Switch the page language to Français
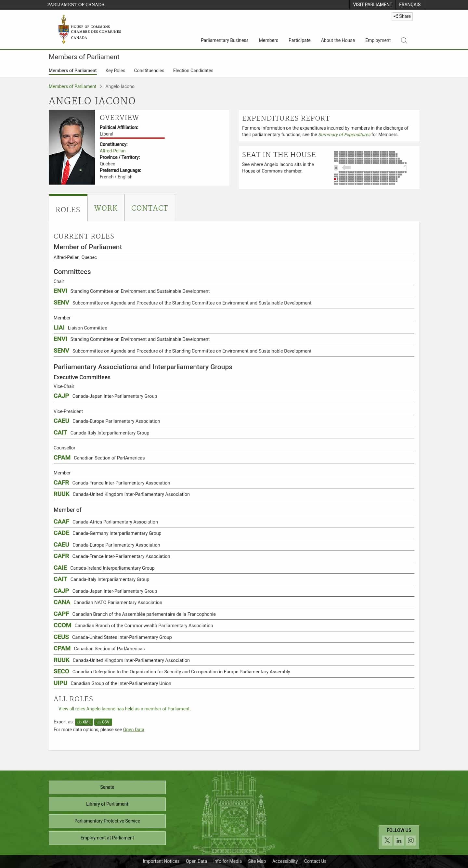Screen dimensions: 468x868 409,4
